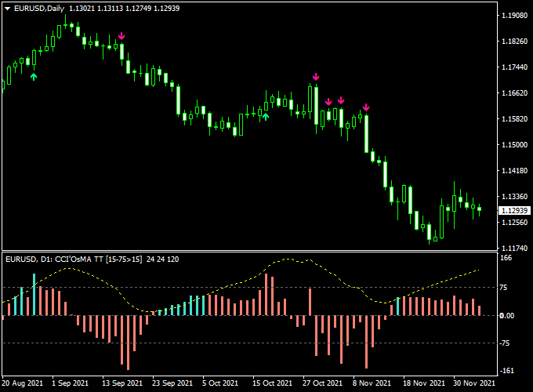The width and height of the screenshot is (533, 392).
Task: Click the 75 indicator level label
Action: (x=503, y=288)
